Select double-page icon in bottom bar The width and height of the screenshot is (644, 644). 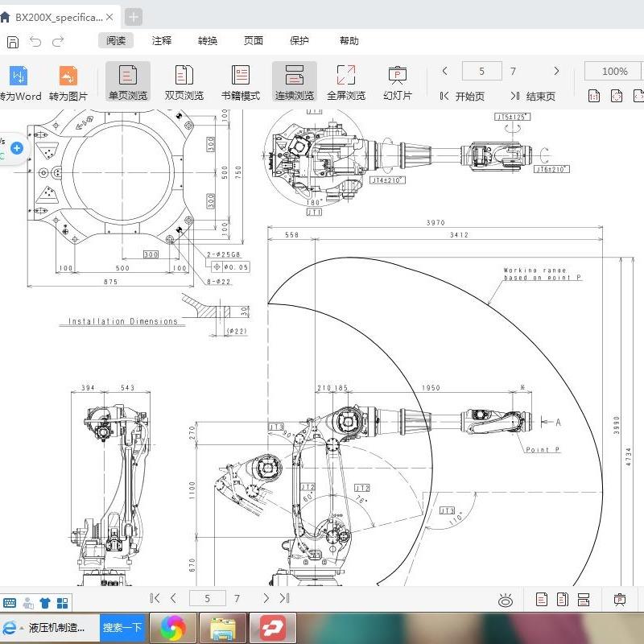click(563, 600)
